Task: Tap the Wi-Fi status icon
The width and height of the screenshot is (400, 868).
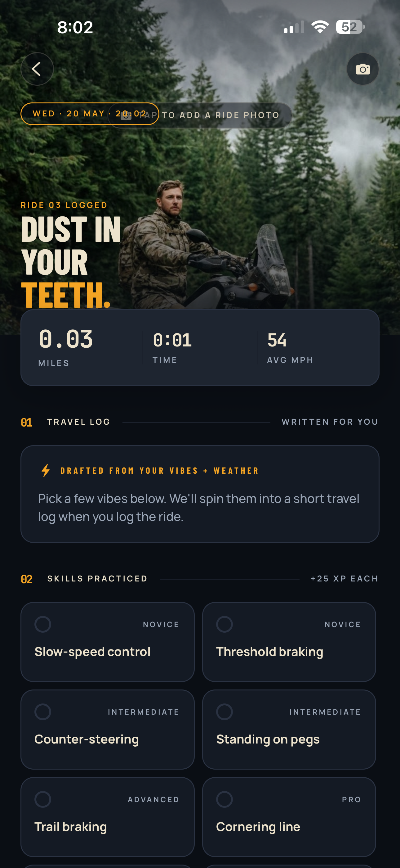Action: click(320, 27)
